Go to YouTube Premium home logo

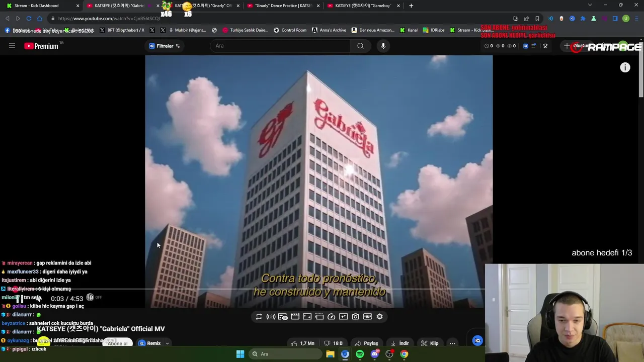tap(41, 46)
